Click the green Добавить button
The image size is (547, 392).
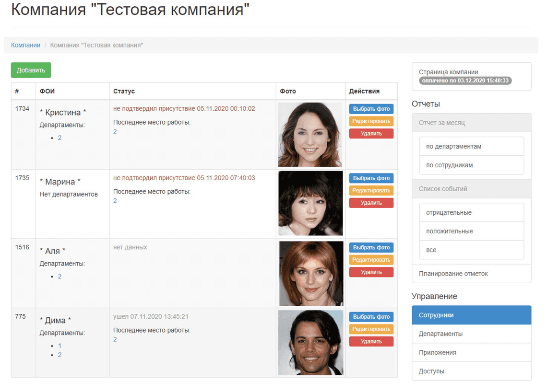click(31, 70)
